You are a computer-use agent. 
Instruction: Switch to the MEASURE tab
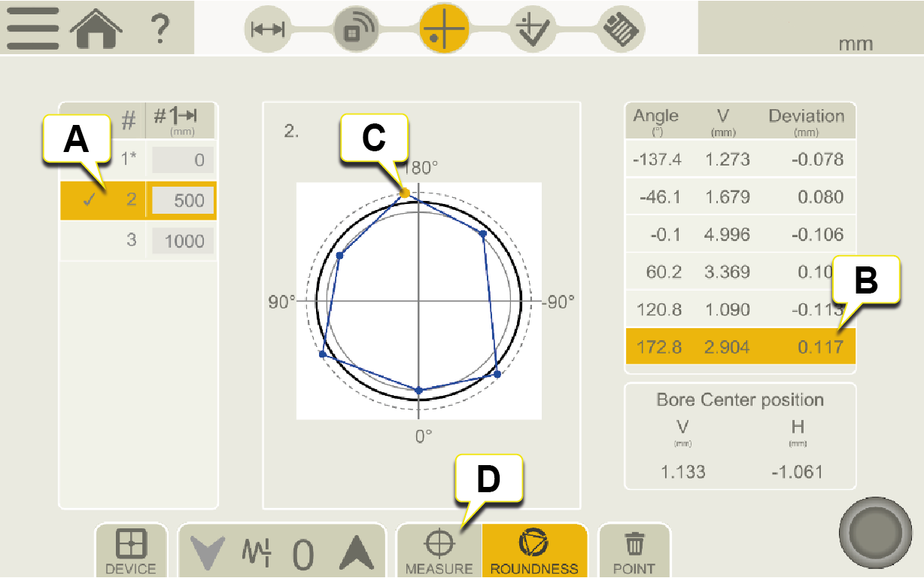(439, 552)
